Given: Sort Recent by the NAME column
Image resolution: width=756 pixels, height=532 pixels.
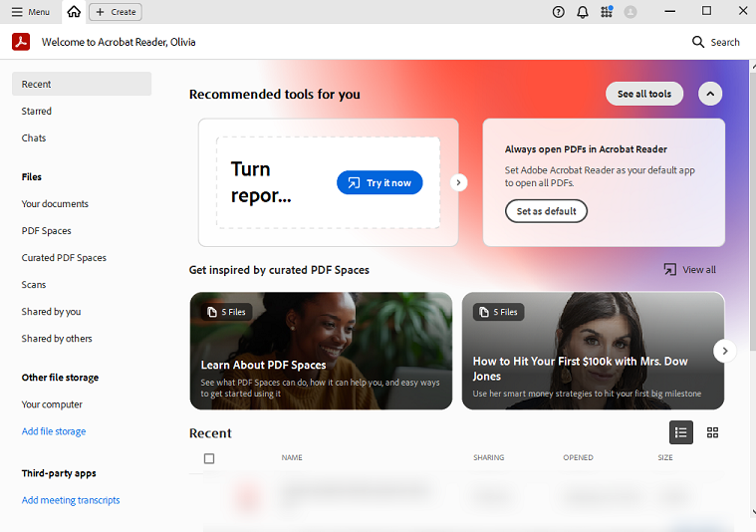Looking at the screenshot, I should pyautogui.click(x=292, y=457).
